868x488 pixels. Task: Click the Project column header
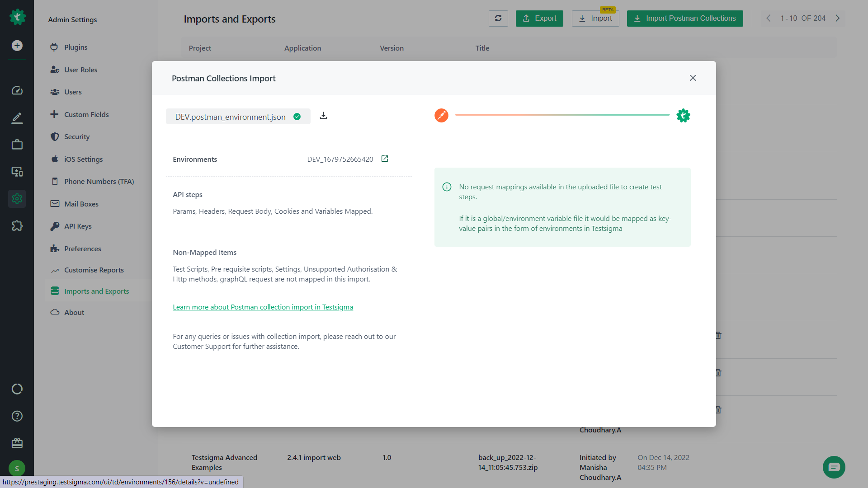[x=200, y=48]
